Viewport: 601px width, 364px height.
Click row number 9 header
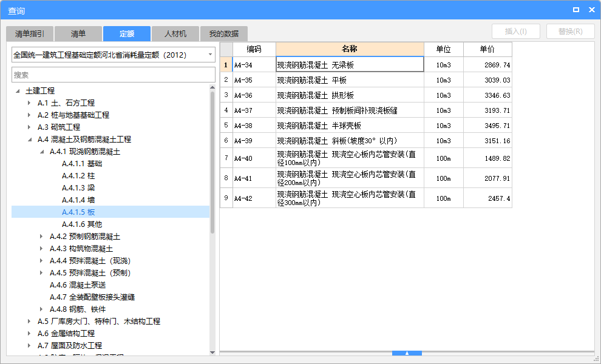[226, 198]
